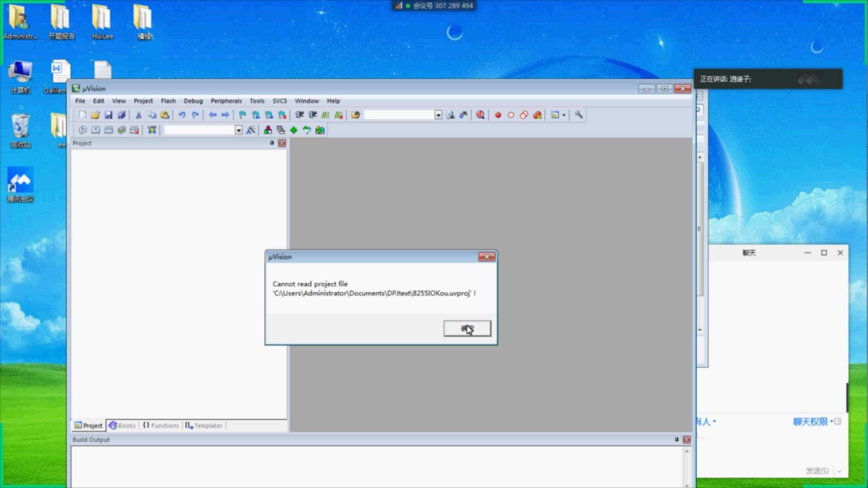Open window layout dropdown arrow
868x488 pixels.
[564, 115]
